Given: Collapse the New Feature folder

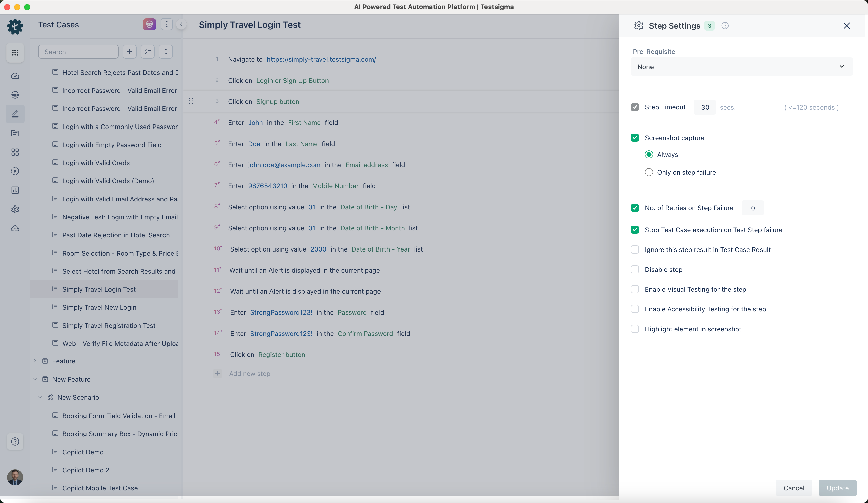Looking at the screenshot, I should click(x=35, y=379).
